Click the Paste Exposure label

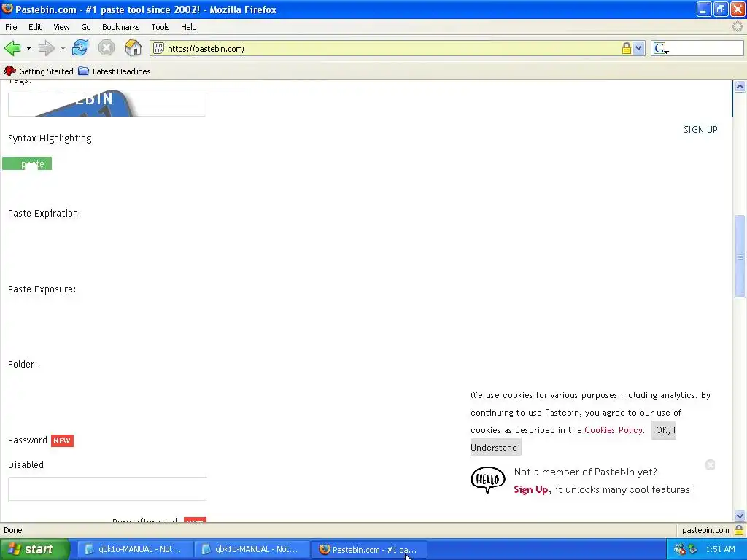click(x=42, y=289)
